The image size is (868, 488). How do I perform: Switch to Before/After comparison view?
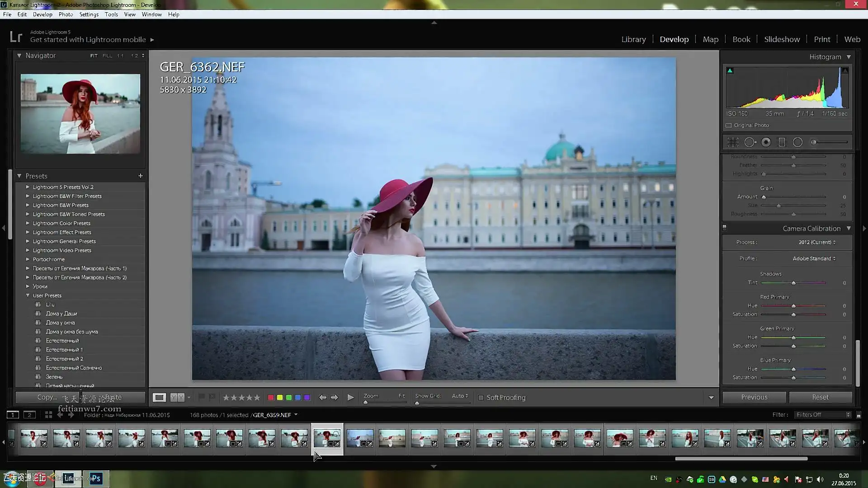point(177,397)
